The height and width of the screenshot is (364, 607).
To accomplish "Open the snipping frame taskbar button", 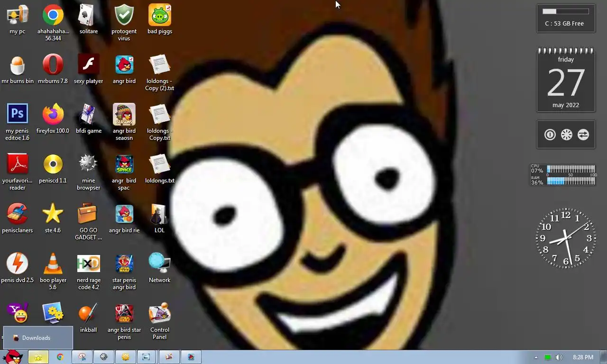I will pyautogui.click(x=146, y=357).
